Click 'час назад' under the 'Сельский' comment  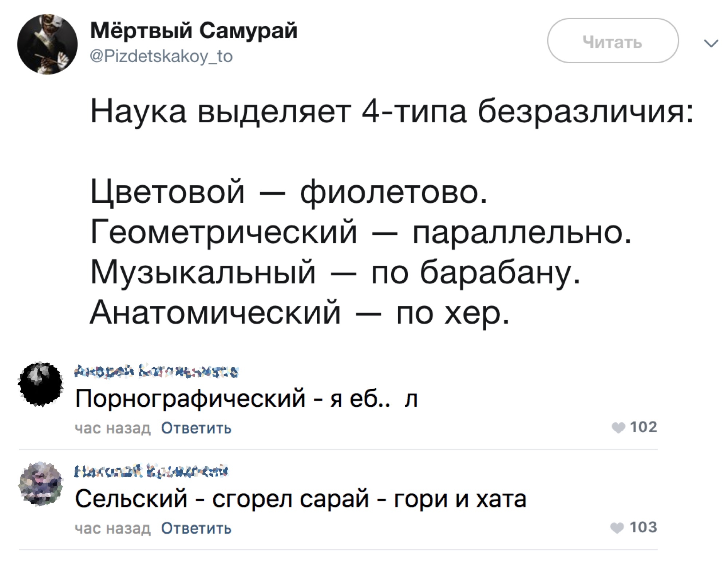click(112, 529)
